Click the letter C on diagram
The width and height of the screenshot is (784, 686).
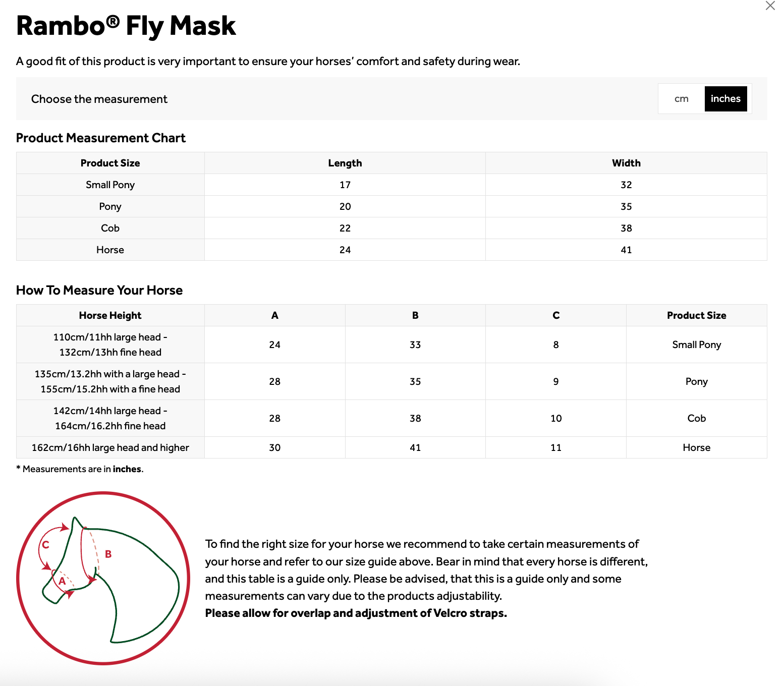point(45,545)
